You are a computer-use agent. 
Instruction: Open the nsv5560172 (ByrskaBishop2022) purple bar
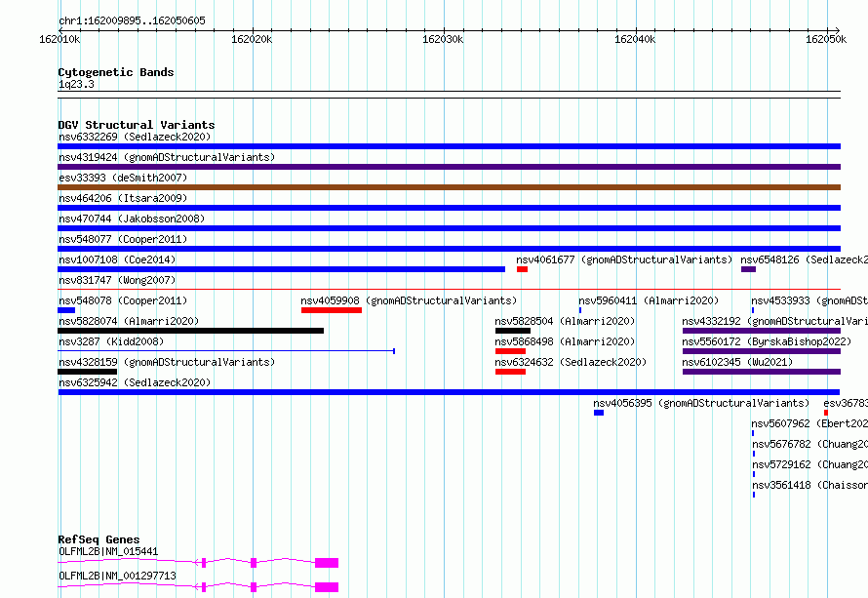(762, 351)
